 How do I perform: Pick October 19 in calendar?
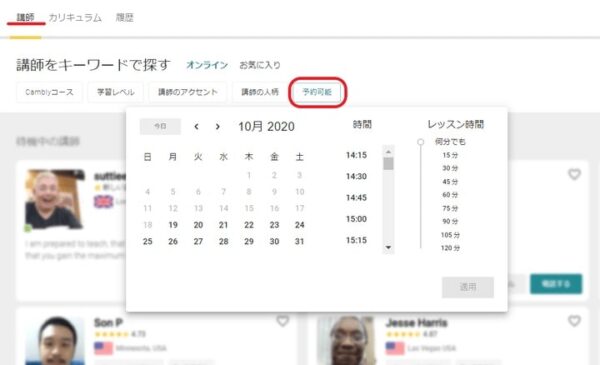[x=173, y=225]
